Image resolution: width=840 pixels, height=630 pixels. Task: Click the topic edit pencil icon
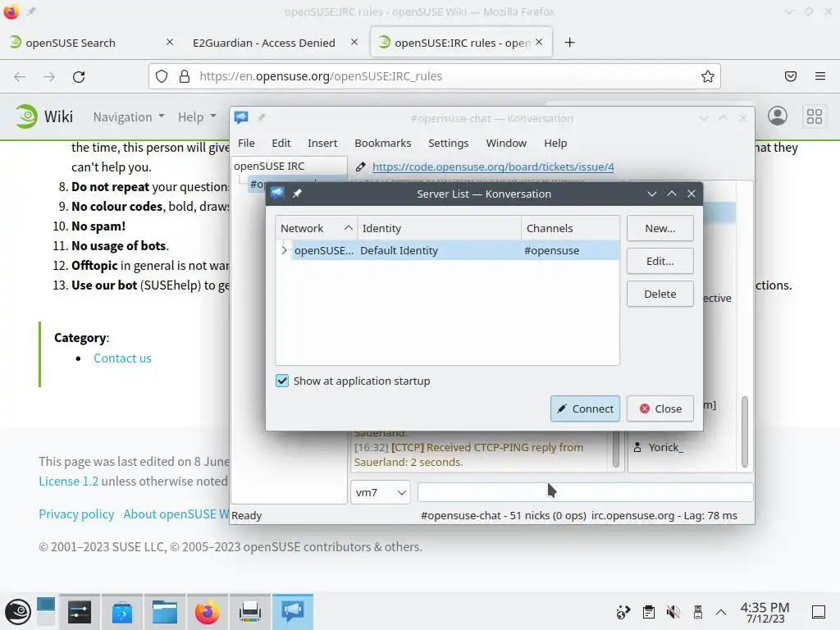(361, 167)
